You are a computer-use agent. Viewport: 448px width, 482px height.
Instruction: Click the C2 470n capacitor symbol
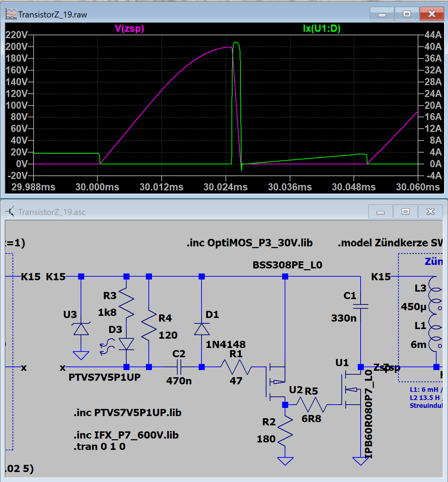179,367
